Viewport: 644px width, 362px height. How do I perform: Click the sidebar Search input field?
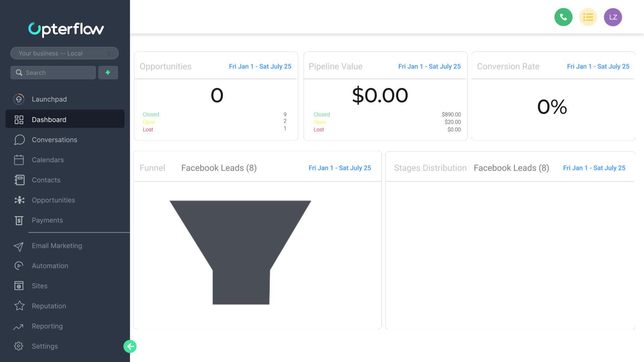point(57,73)
